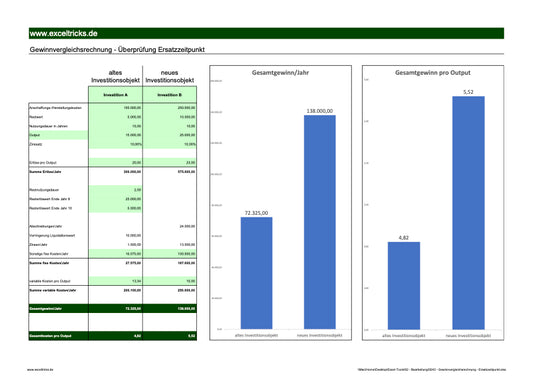Click 'altes Investitionsobjekt' axis label in Gesamtgewinn/Jahr chart
The width and height of the screenshot is (533, 377).
pyautogui.click(x=256, y=335)
